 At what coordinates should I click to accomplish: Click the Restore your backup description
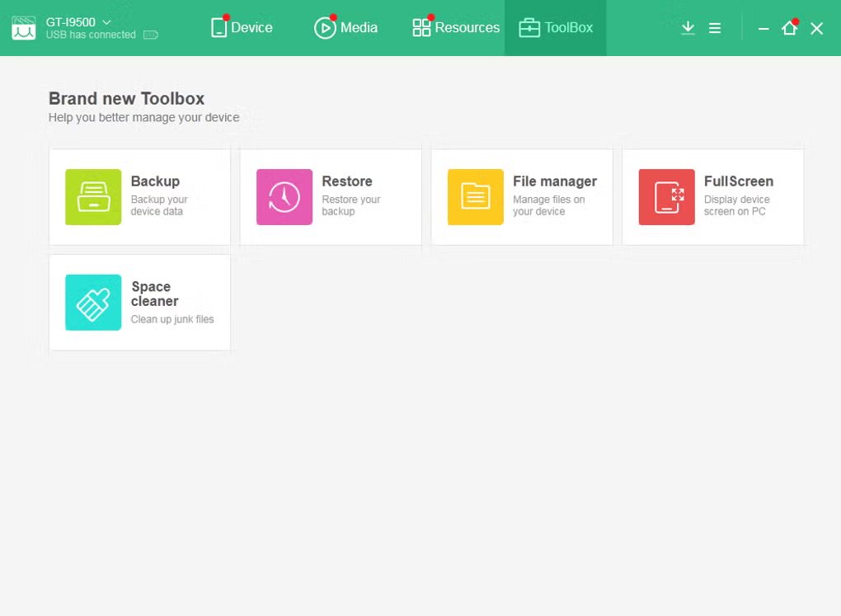[351, 205]
